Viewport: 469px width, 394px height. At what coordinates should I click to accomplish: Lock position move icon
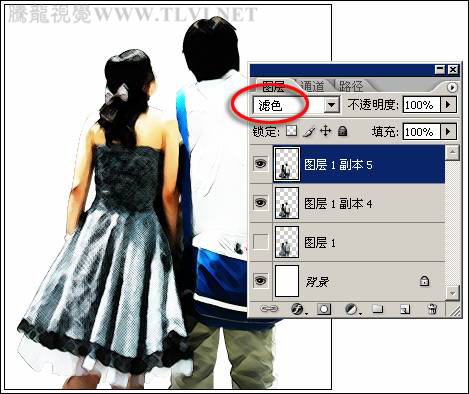[x=326, y=131]
